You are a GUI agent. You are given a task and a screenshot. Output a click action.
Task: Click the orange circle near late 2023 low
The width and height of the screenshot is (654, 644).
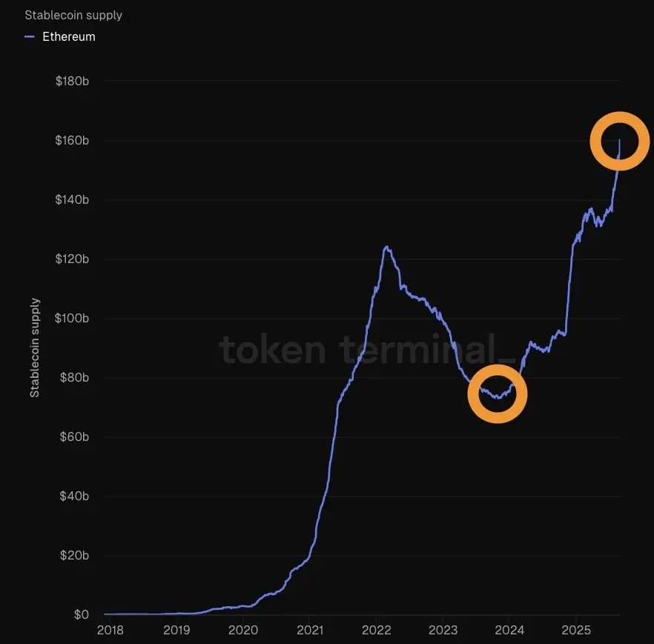coord(498,394)
